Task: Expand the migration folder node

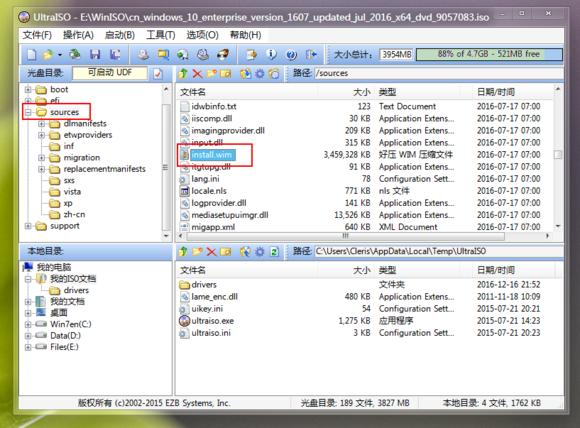Action: tap(41, 158)
